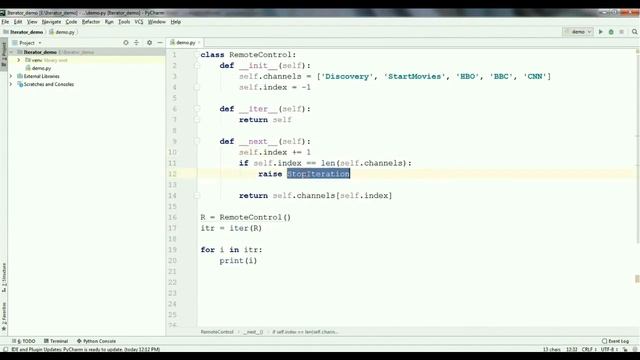Open the Tools menu
The image size is (640, 360).
(124, 22)
